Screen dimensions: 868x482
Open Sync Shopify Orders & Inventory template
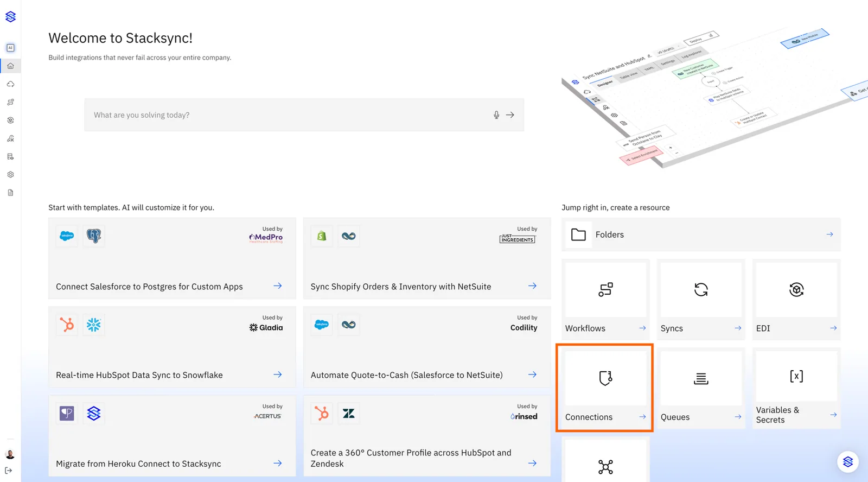tap(427, 258)
